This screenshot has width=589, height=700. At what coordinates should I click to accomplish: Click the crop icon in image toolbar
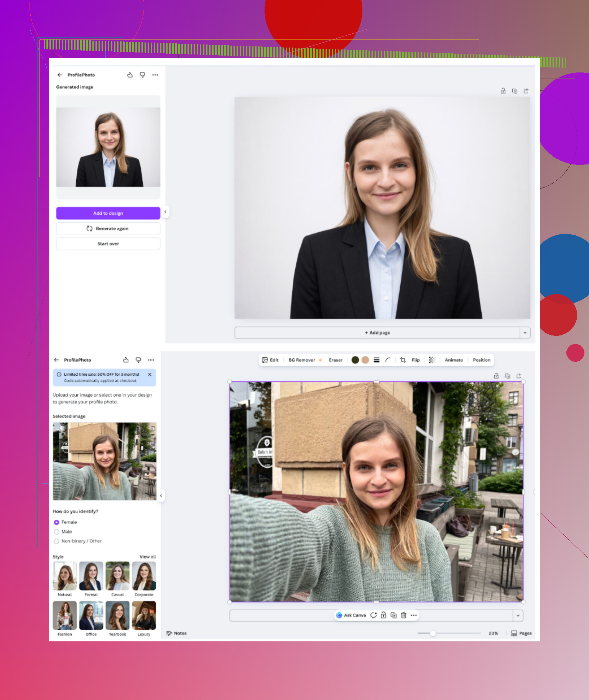(x=403, y=360)
